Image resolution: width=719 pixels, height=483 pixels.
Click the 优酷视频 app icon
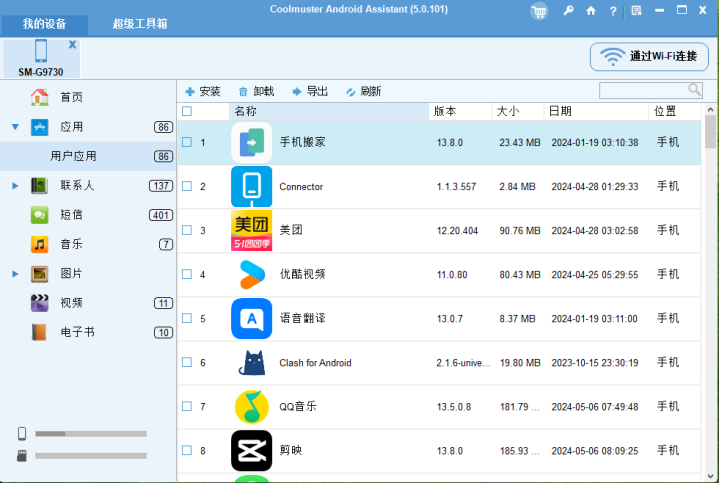point(251,274)
